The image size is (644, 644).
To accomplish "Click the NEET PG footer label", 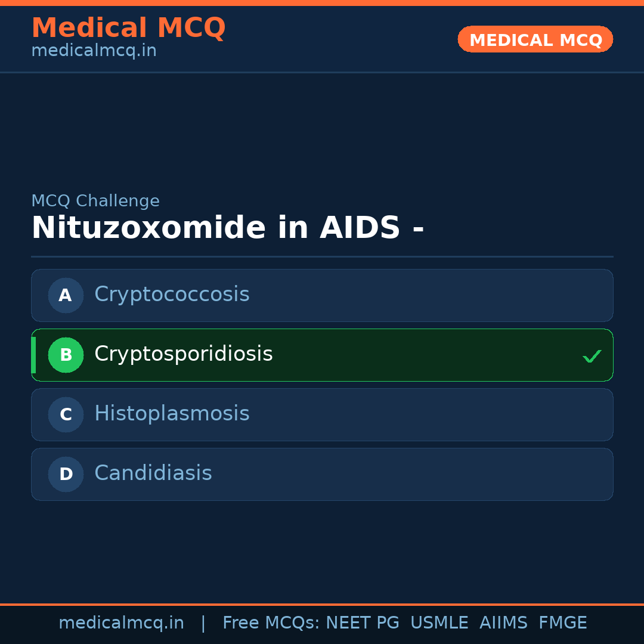I will [363, 623].
